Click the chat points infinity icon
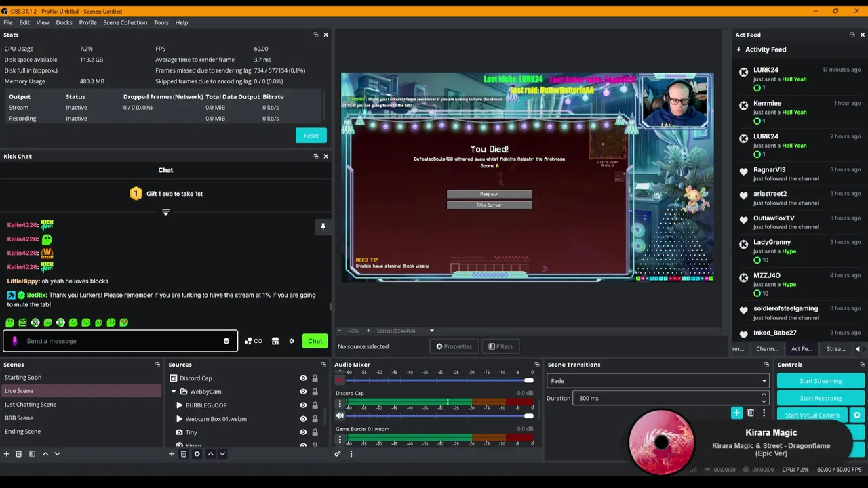 [x=254, y=341]
